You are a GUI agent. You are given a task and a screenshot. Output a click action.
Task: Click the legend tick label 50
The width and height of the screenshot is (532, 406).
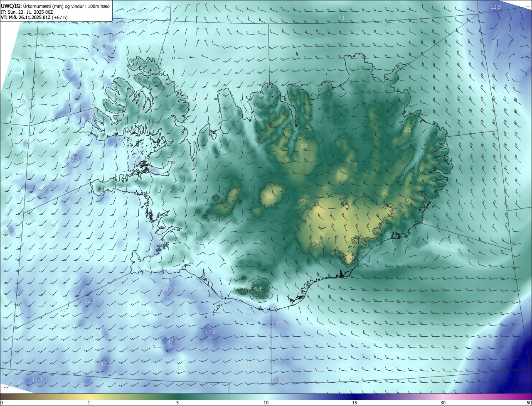(529, 403)
